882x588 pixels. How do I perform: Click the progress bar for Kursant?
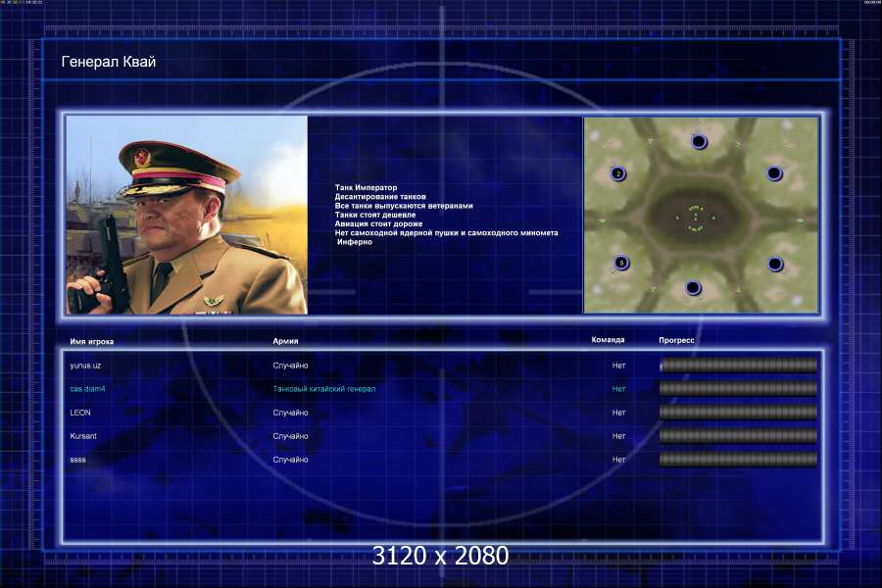(x=738, y=435)
